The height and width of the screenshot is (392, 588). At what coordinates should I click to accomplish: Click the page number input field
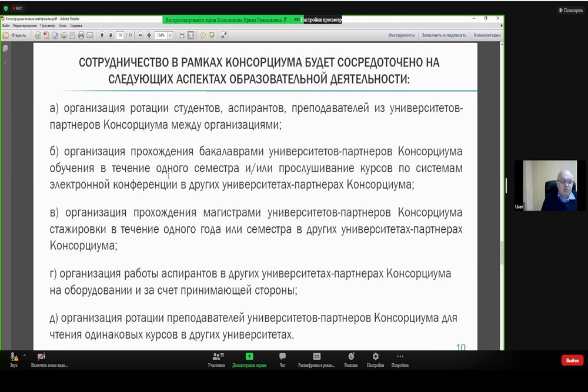point(120,35)
